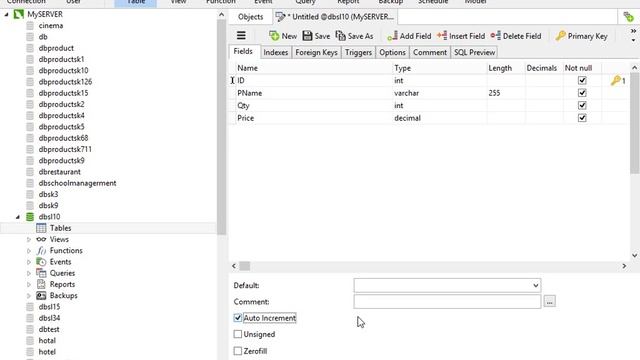Screen dimensions: 640x360
Task: Open the hamburger menu icon in toolbar
Action: click(241, 36)
